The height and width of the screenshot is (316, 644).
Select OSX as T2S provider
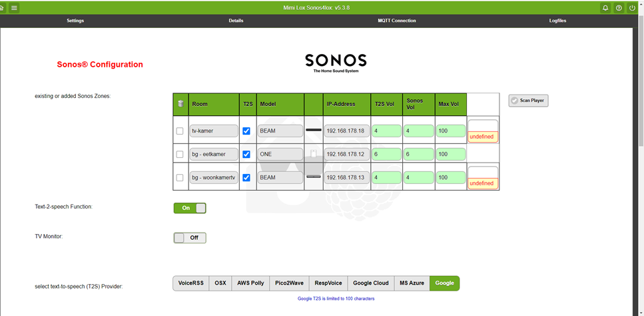tap(220, 283)
